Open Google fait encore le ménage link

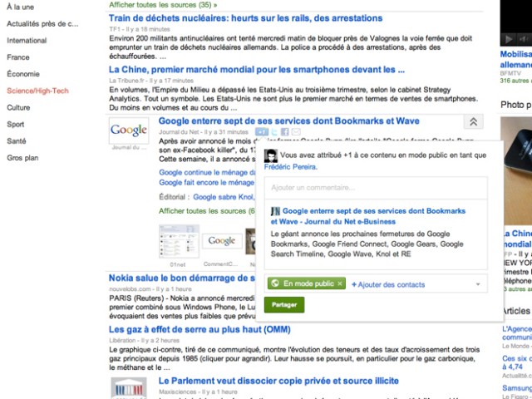pyautogui.click(x=206, y=183)
